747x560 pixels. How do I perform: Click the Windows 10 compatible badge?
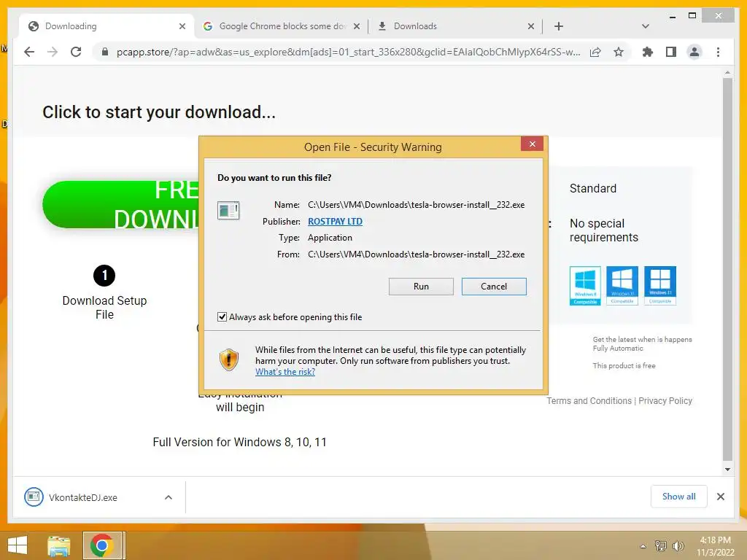pos(622,285)
